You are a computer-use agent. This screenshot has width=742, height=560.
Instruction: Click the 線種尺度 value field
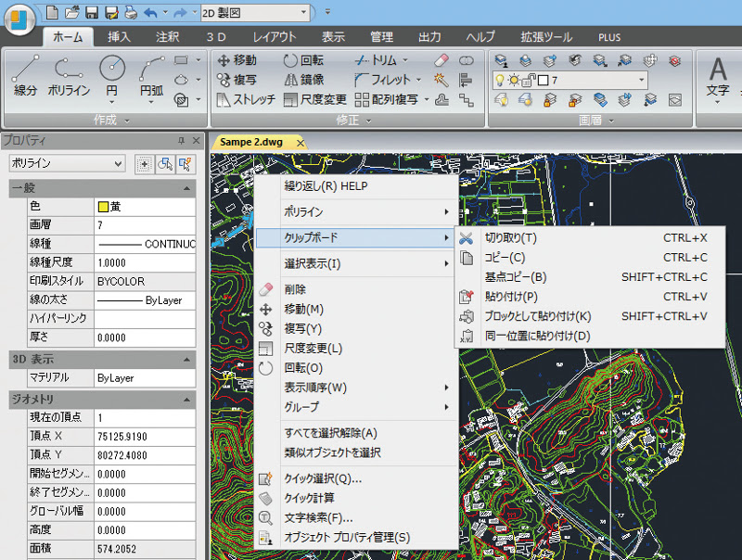pos(145,263)
